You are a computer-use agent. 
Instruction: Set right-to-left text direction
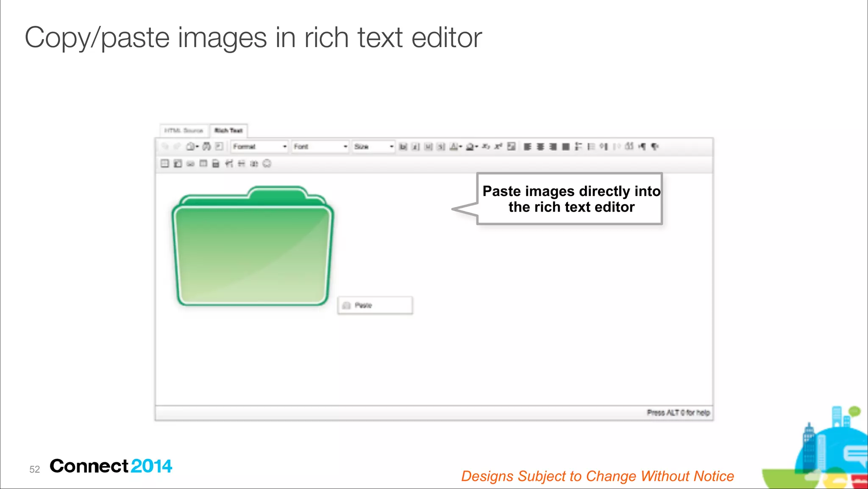(x=655, y=147)
